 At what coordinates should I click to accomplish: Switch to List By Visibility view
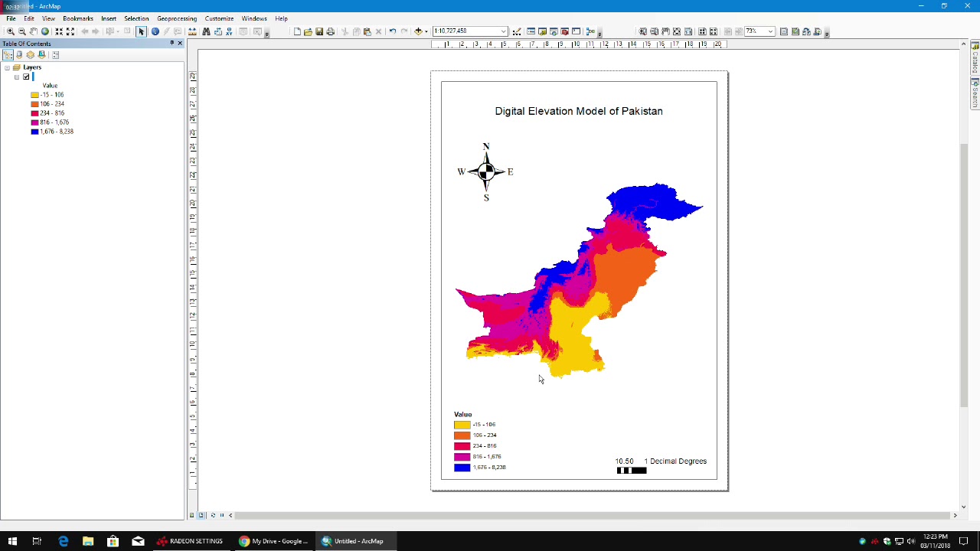tap(31, 54)
